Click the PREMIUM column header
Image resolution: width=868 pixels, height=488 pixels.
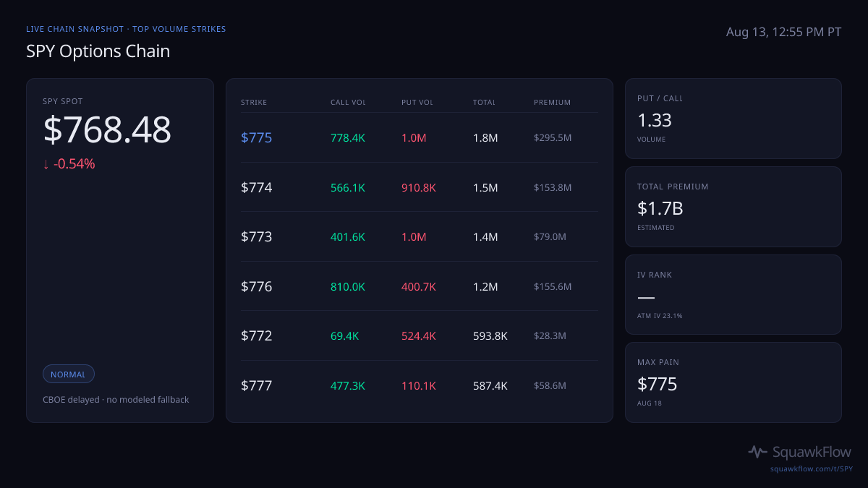552,103
